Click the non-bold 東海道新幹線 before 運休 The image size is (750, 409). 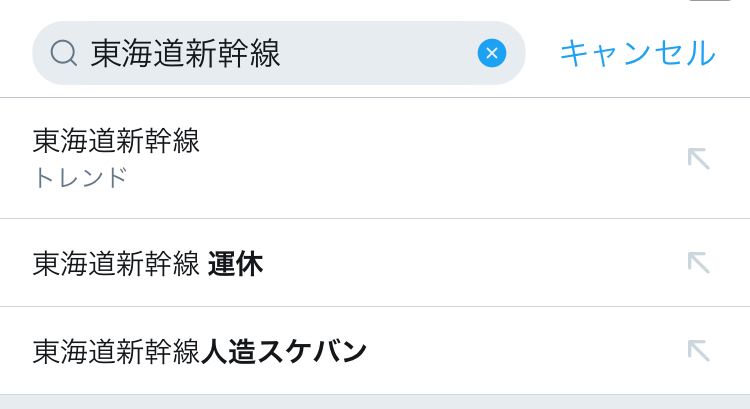[x=116, y=264]
